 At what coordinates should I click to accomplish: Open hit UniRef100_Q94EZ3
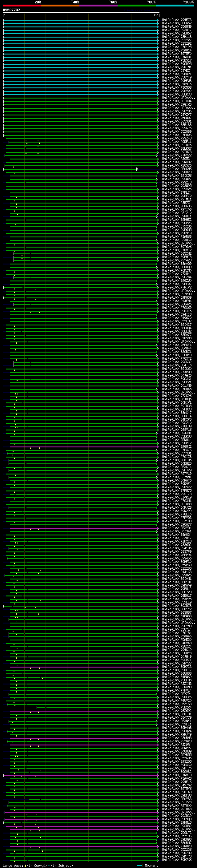177,20
